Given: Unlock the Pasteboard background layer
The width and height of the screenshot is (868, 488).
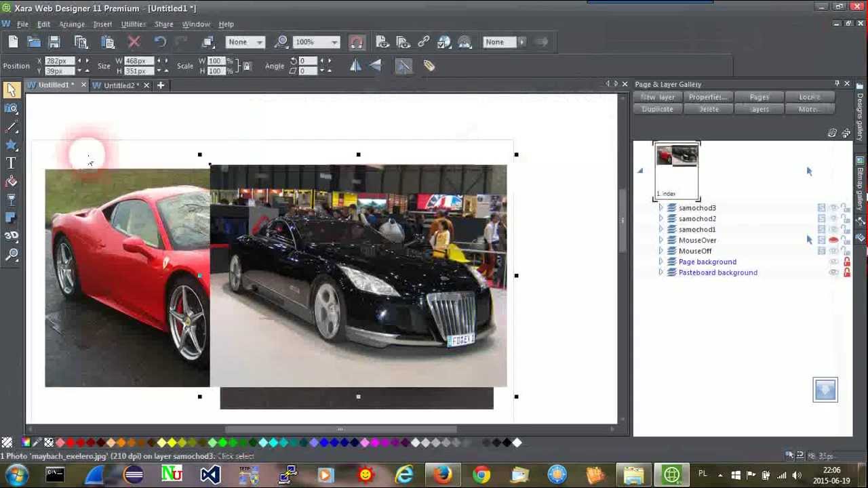Looking at the screenshot, I should (x=846, y=272).
